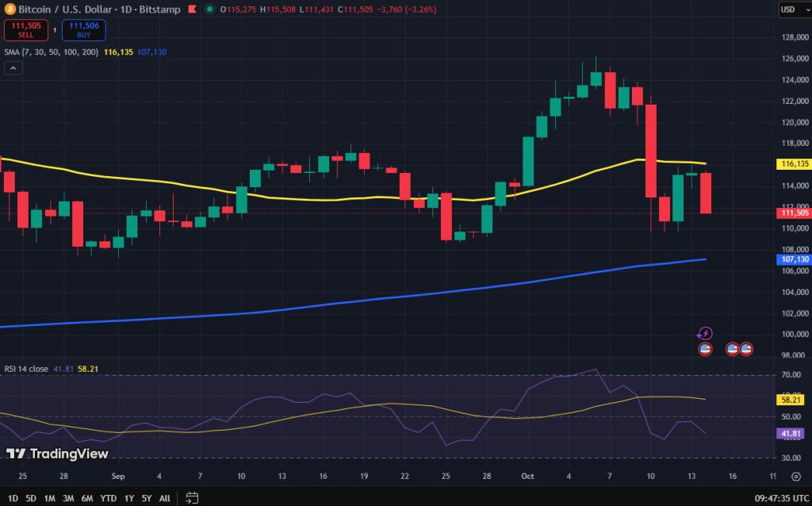
Task: Click the leftmost US flag economic event icon
Action: point(705,349)
